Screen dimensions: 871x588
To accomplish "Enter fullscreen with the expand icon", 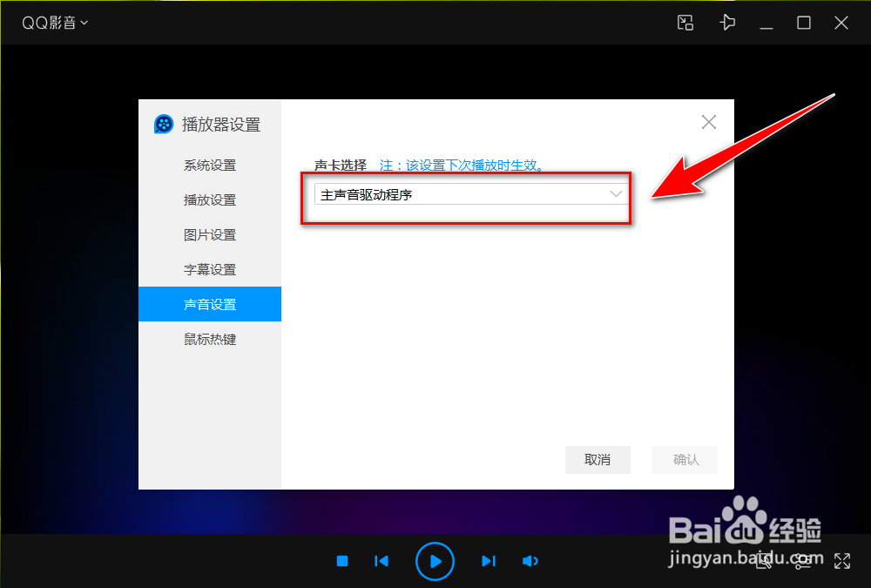I will pos(842,561).
